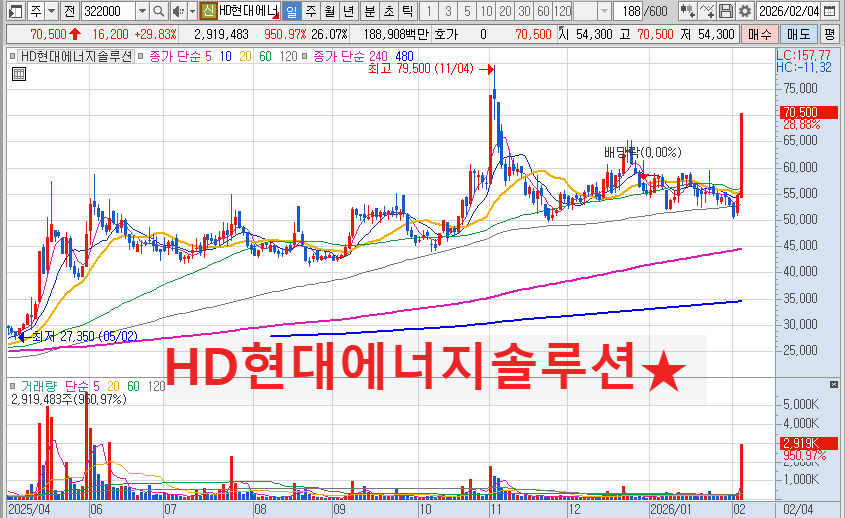Select the 30 interval button
Viewport: 845px width, 518px height.
pyautogui.click(x=524, y=11)
